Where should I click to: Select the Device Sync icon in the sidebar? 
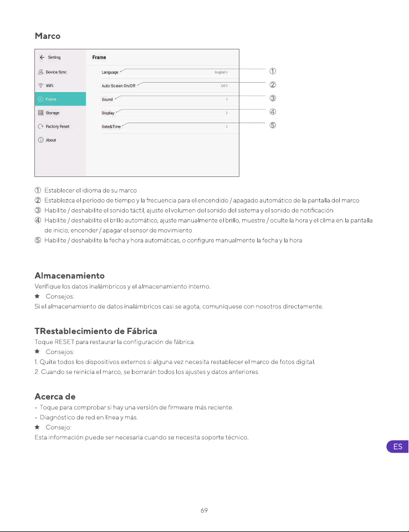[x=40, y=72]
